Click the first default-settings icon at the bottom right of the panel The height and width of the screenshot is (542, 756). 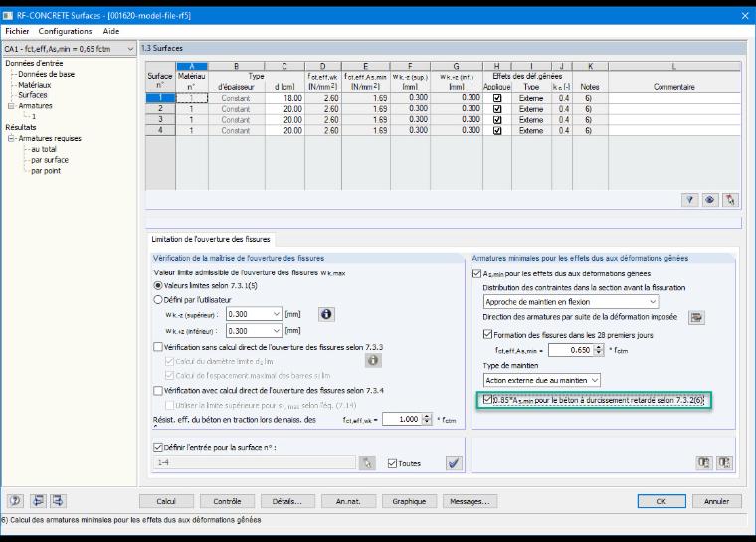click(704, 463)
